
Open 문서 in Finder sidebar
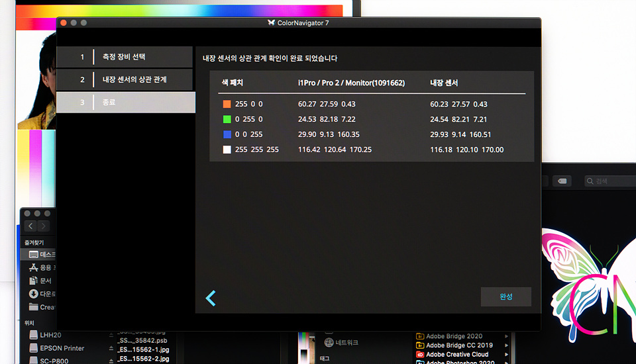click(x=40, y=281)
